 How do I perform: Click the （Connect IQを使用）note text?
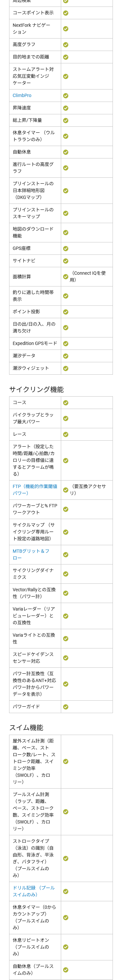(88, 277)
